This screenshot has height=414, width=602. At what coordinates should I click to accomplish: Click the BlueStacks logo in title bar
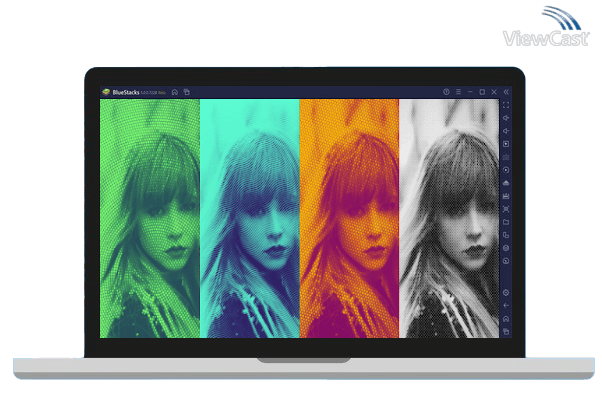[x=106, y=92]
